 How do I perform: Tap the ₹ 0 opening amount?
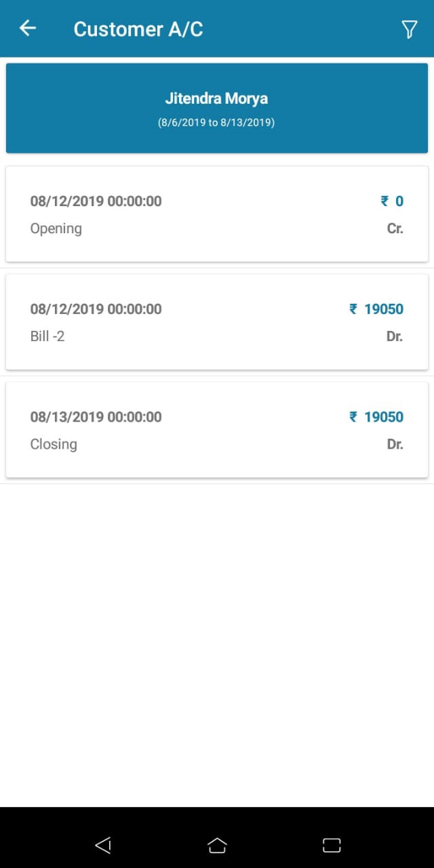tap(392, 201)
